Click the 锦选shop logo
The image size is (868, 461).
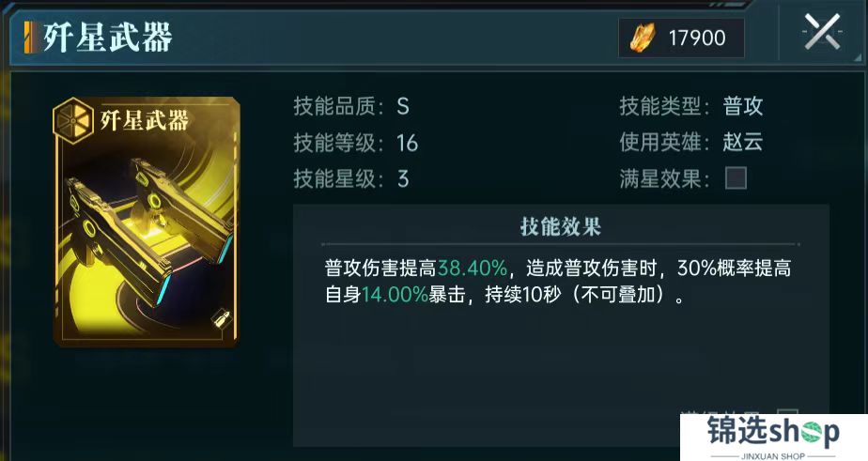[774, 438]
